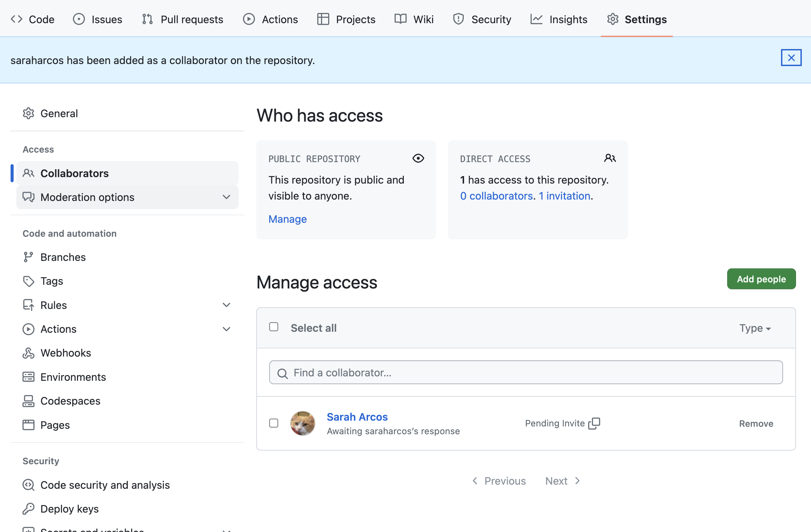Go to Next page
The width and height of the screenshot is (811, 532).
563,481
